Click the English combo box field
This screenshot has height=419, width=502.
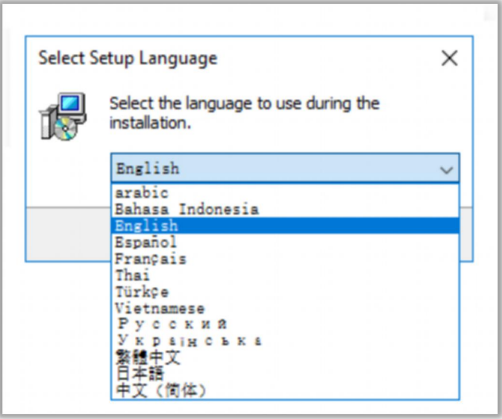[285, 168]
